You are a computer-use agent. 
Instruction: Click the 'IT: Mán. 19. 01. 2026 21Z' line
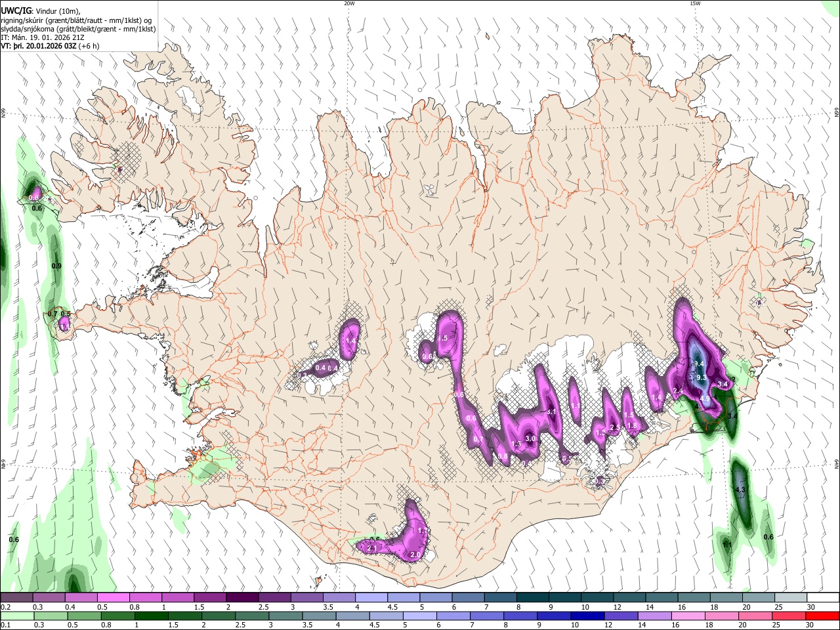41,37
